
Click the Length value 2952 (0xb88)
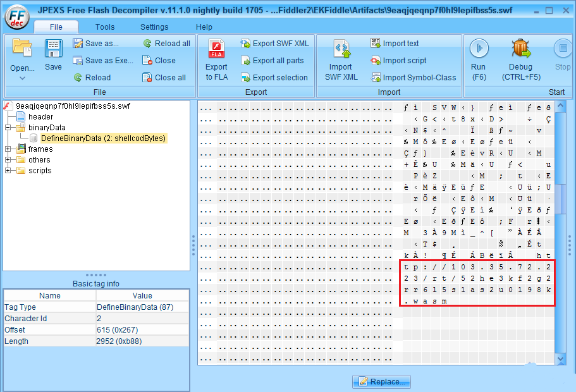tap(119, 341)
